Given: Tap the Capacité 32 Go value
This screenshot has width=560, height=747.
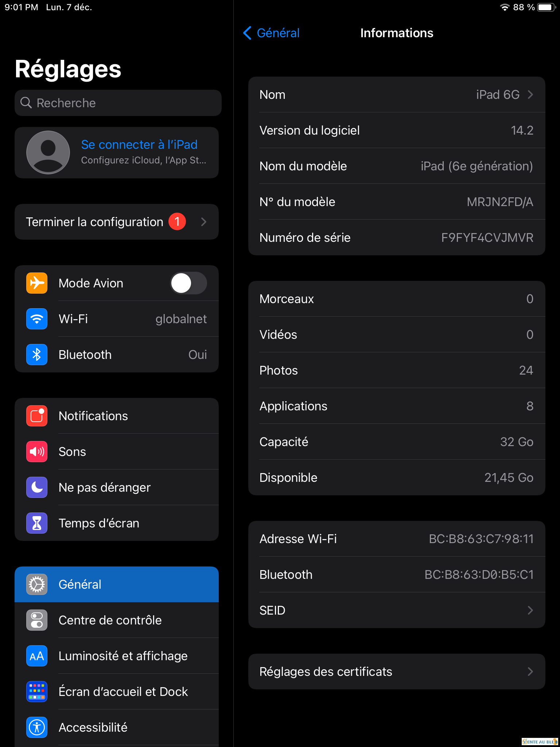Looking at the screenshot, I should 517,442.
